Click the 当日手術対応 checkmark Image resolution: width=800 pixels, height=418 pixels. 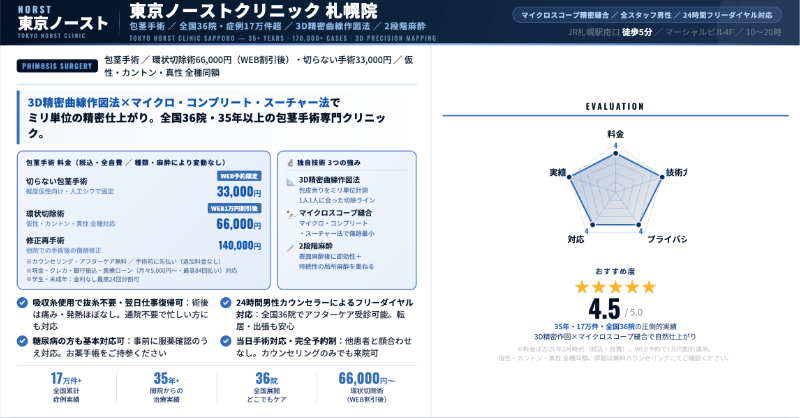228,341
